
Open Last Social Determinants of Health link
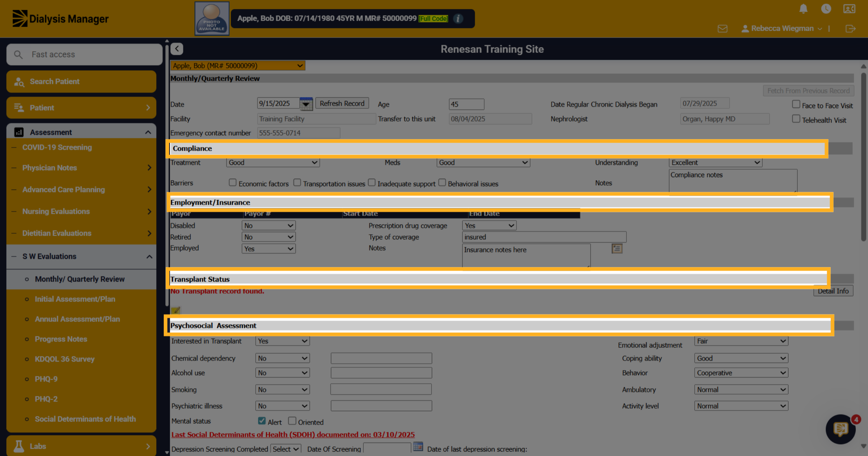[x=293, y=435]
